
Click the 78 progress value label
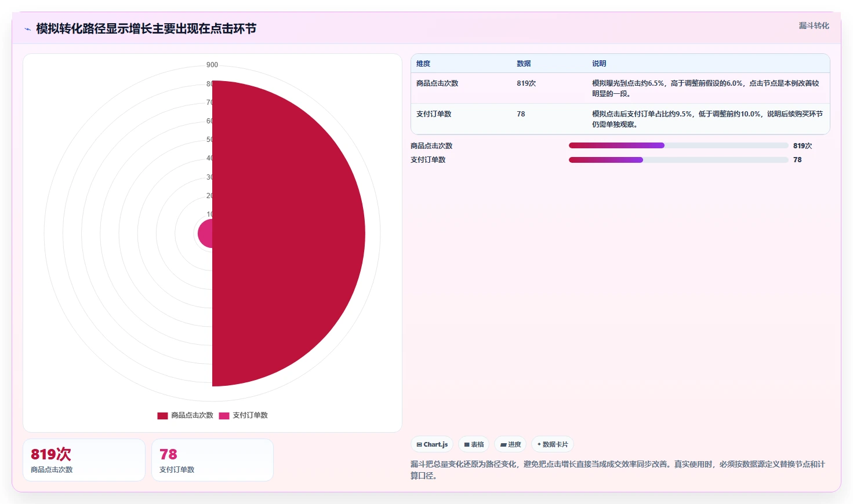tap(797, 160)
